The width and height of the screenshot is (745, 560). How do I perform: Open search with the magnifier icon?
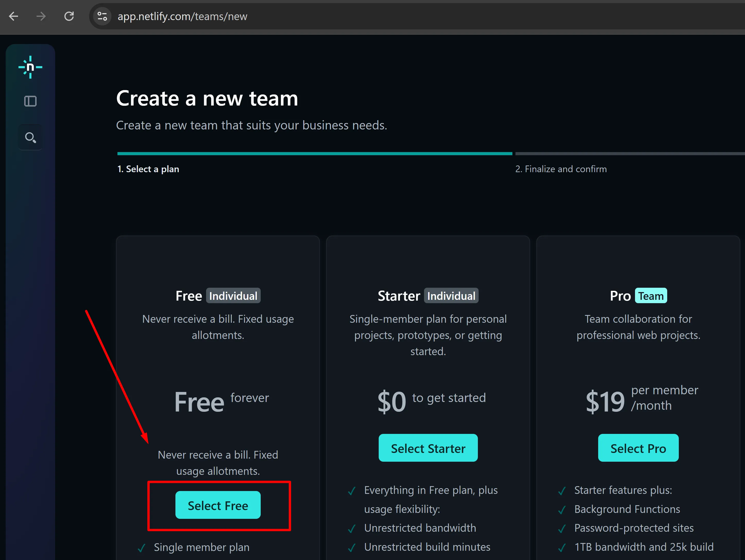point(30,137)
